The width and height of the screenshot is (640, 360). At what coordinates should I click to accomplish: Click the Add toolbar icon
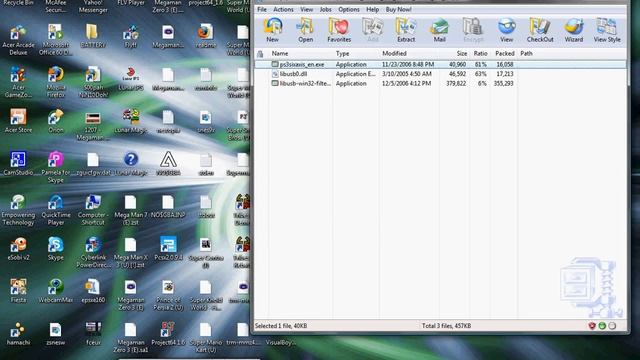(372, 30)
